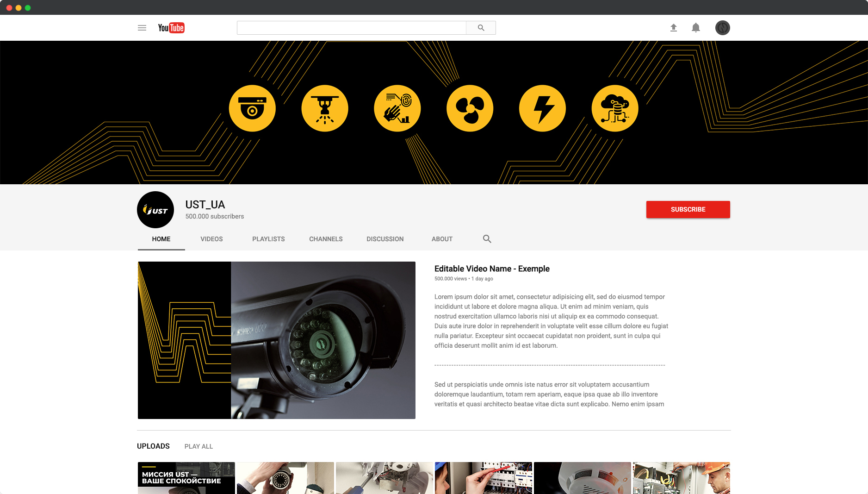This screenshot has width=868, height=494.
Task: Play the featured security camera video
Action: pyautogui.click(x=277, y=340)
